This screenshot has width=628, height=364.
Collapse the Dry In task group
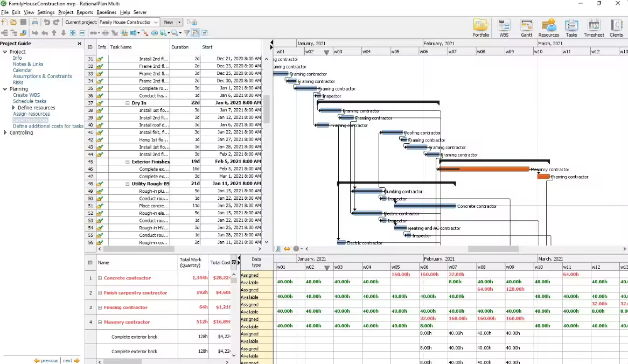(x=128, y=103)
